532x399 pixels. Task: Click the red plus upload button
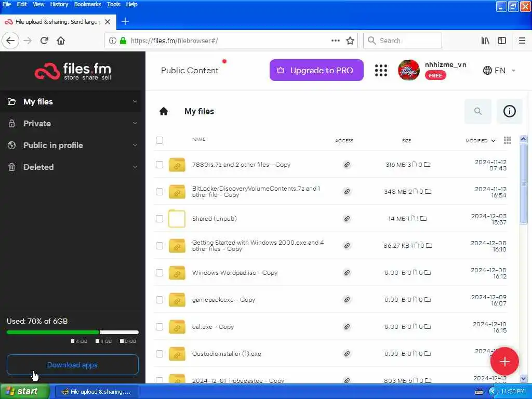pyautogui.click(x=504, y=362)
